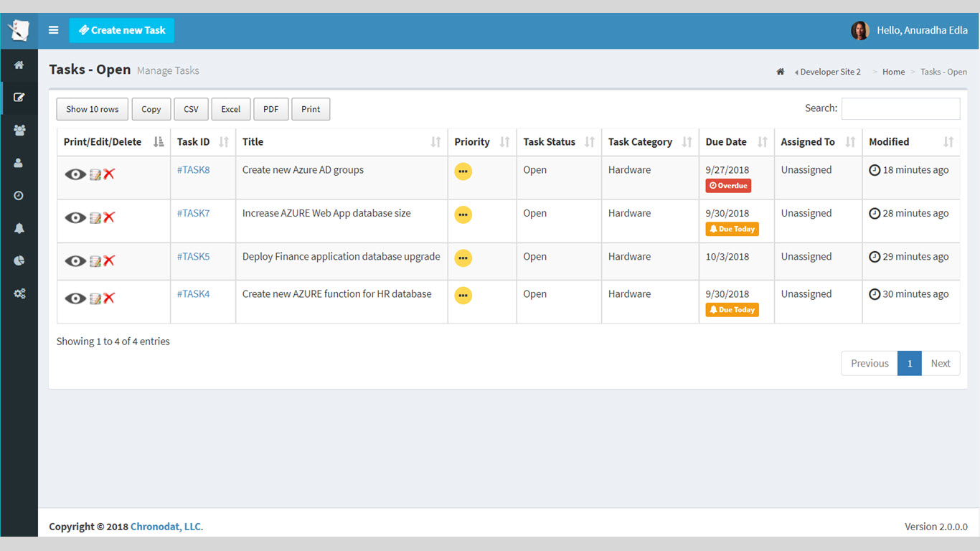View task #TASK8 with the eye icon
Screen dimensions: 980x551
point(75,174)
